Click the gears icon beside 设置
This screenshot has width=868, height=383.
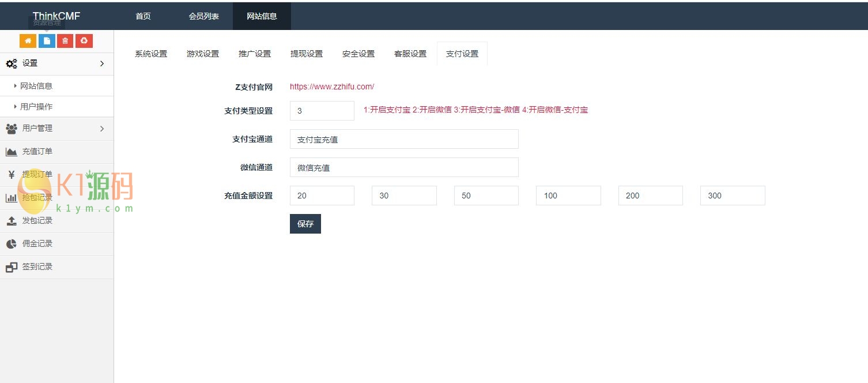[x=12, y=64]
